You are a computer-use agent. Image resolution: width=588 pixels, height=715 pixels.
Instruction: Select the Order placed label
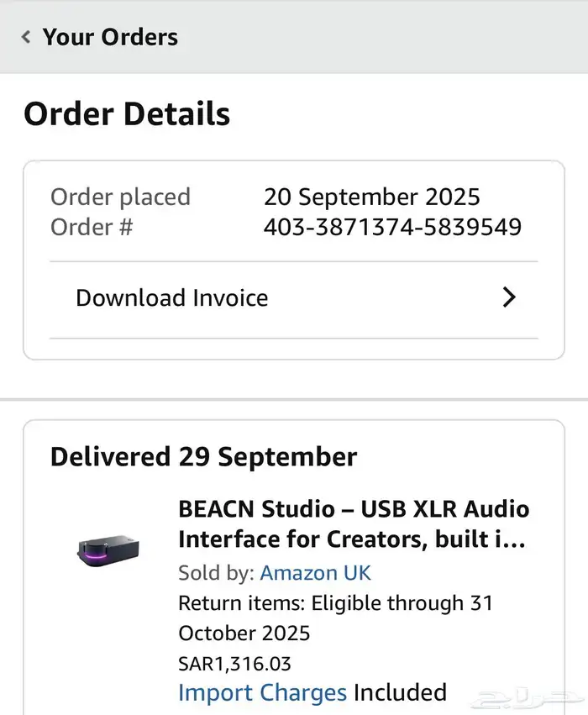click(120, 197)
